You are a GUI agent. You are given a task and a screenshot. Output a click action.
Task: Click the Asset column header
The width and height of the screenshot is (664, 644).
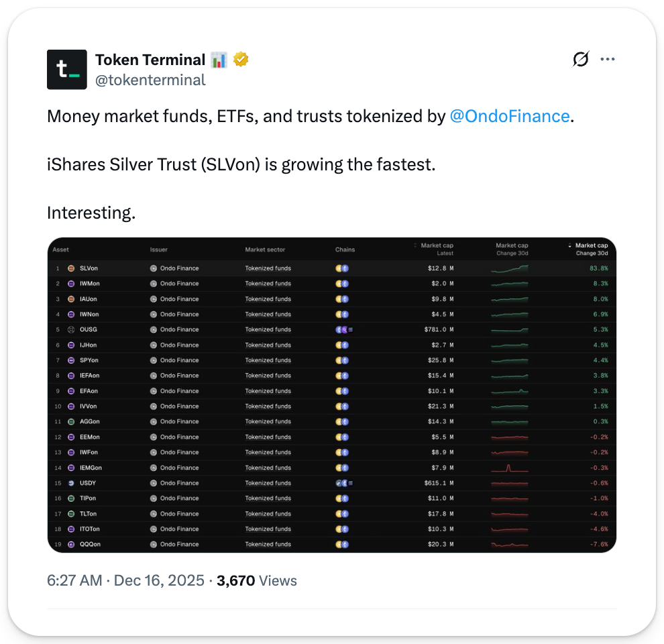(x=61, y=250)
